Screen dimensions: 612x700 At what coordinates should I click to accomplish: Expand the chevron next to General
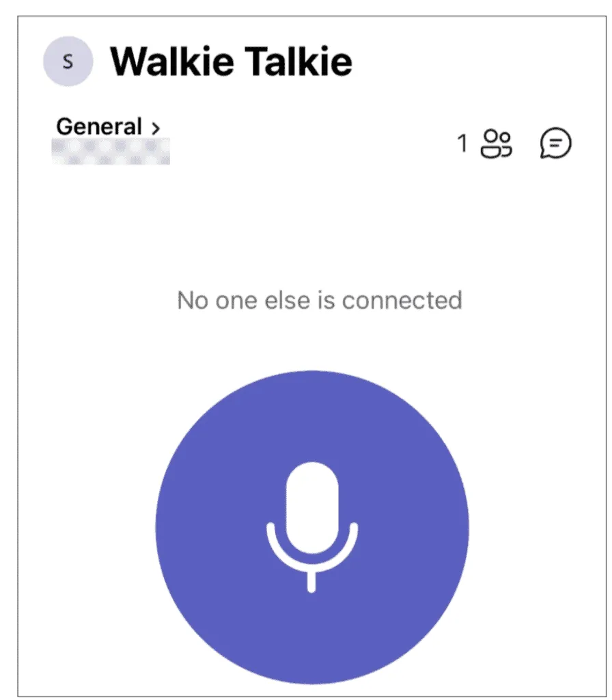coord(156,128)
